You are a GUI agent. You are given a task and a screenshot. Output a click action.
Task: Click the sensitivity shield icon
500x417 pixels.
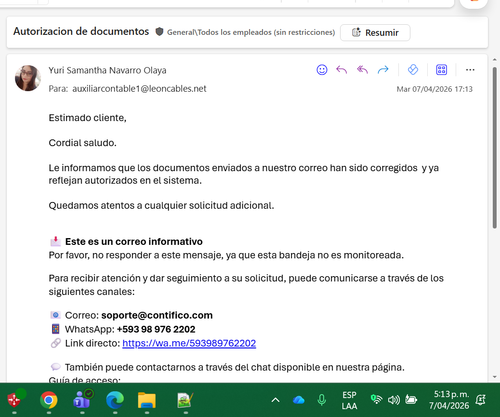coord(159,32)
